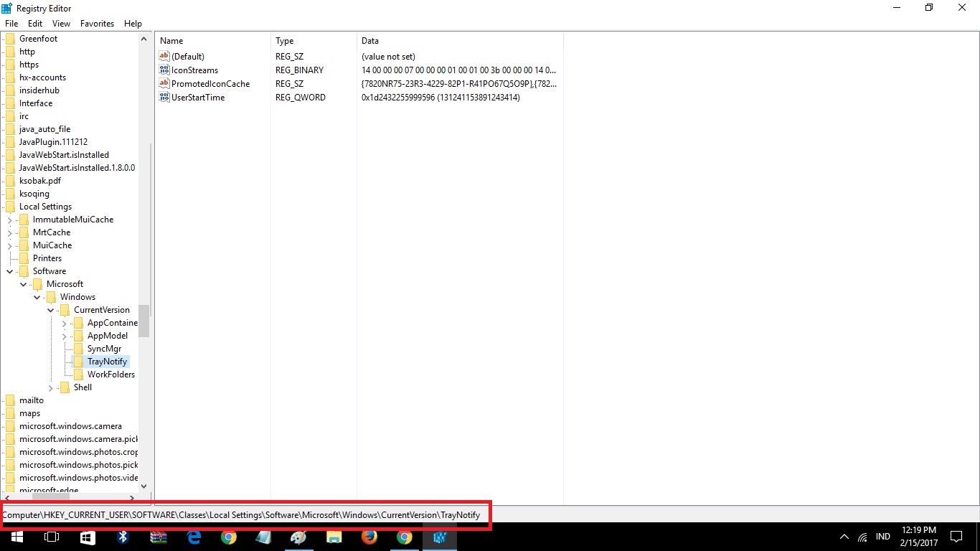Collapse the CurrentVersion key
980x551 pixels.
click(x=50, y=310)
